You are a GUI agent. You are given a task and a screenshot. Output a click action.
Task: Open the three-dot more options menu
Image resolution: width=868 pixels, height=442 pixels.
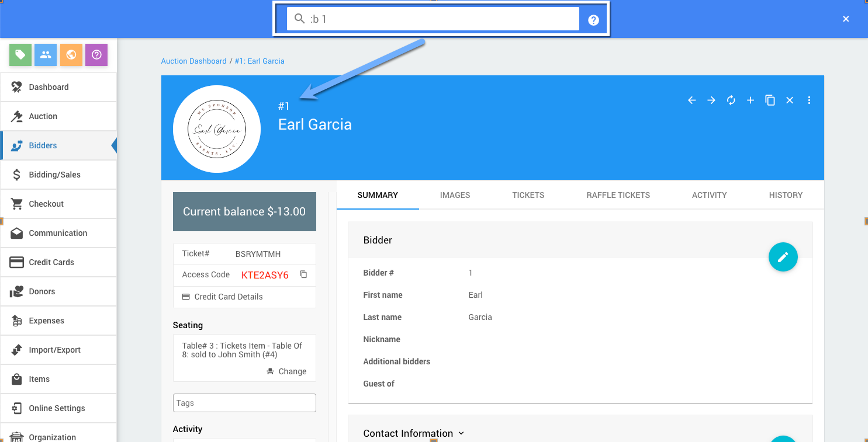(x=809, y=100)
